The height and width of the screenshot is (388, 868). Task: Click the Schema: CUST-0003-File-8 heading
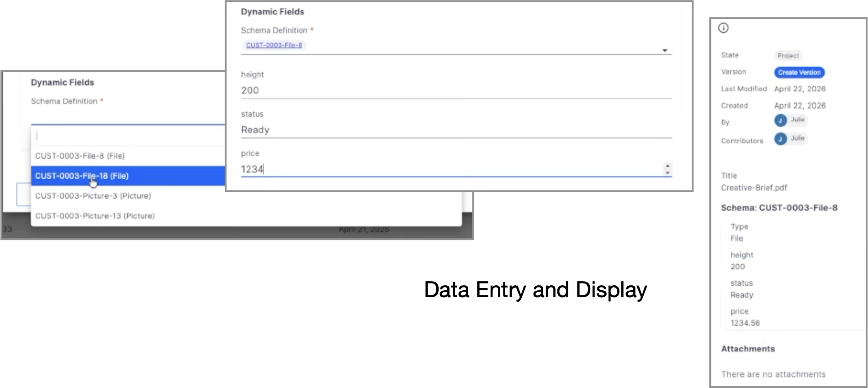click(x=779, y=208)
